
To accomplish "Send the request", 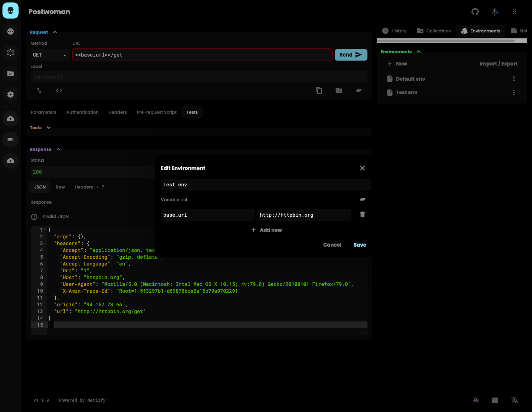I will 351,55.
